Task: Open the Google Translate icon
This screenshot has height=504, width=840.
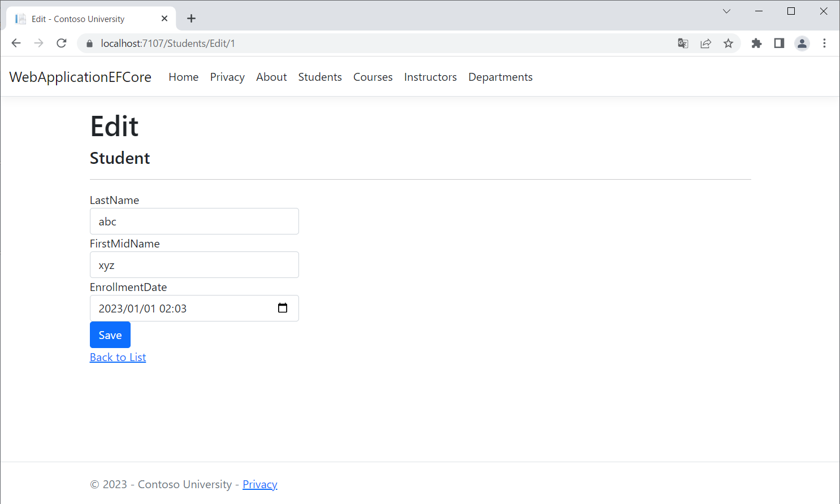Action: pyautogui.click(x=683, y=44)
